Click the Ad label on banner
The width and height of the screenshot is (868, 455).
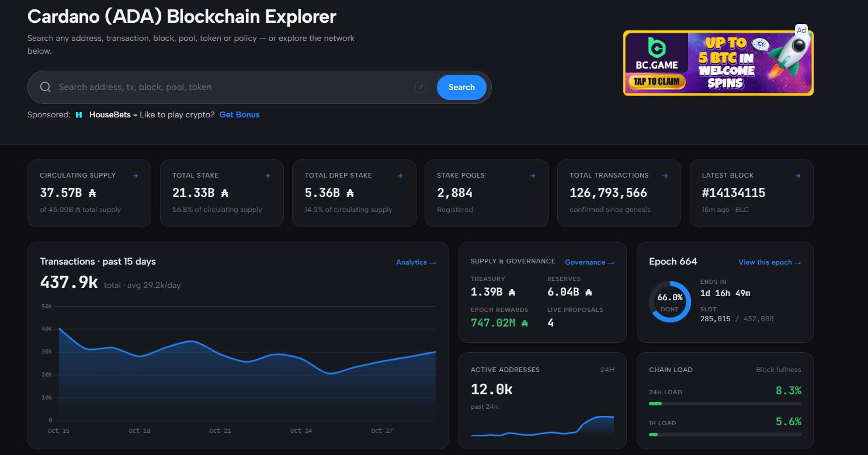(x=801, y=30)
